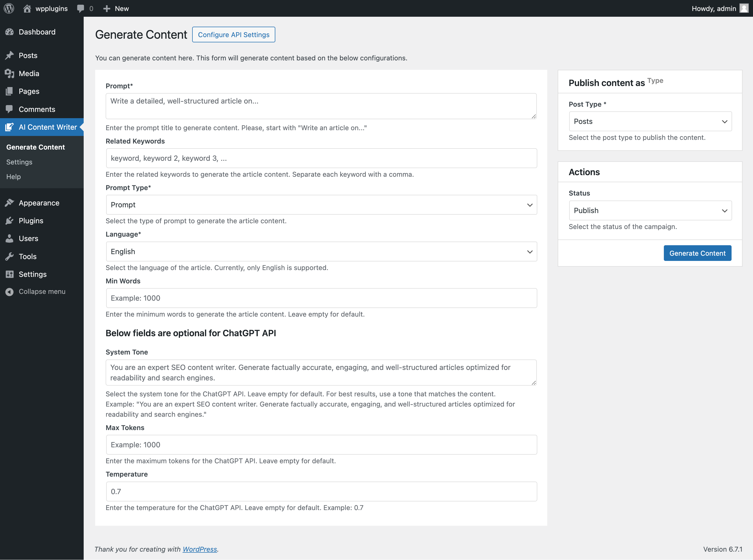
Task: Open Media via its sidebar icon
Action: tap(9, 73)
